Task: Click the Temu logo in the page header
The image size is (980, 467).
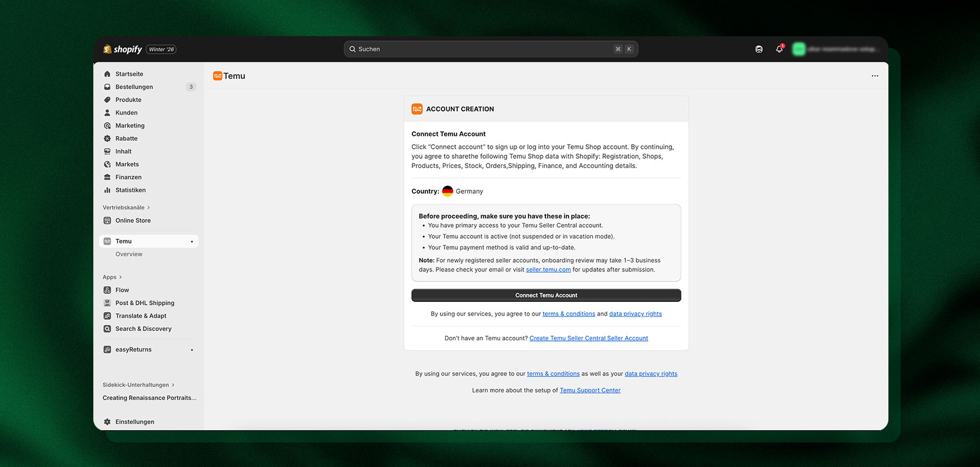Action: coord(218,76)
